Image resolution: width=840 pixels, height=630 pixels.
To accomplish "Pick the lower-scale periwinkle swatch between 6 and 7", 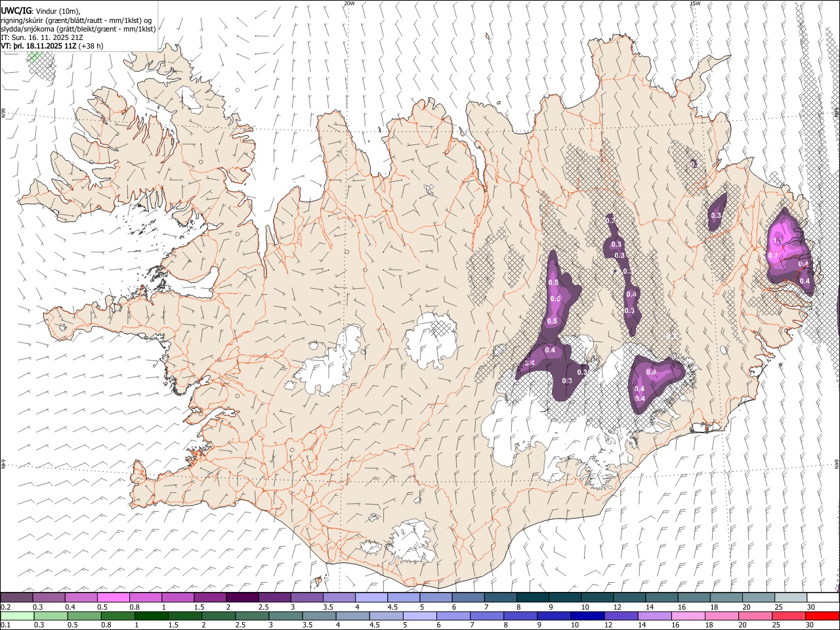I will pyautogui.click(x=453, y=616).
